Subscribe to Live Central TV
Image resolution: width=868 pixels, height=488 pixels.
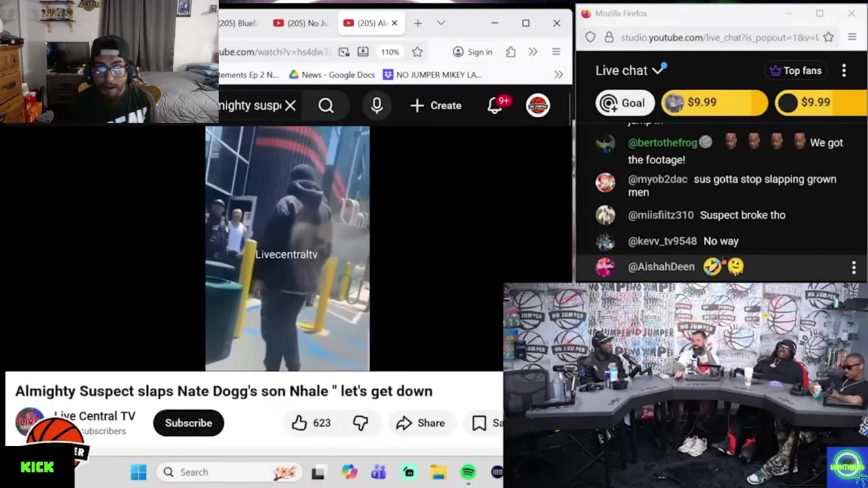pos(189,423)
